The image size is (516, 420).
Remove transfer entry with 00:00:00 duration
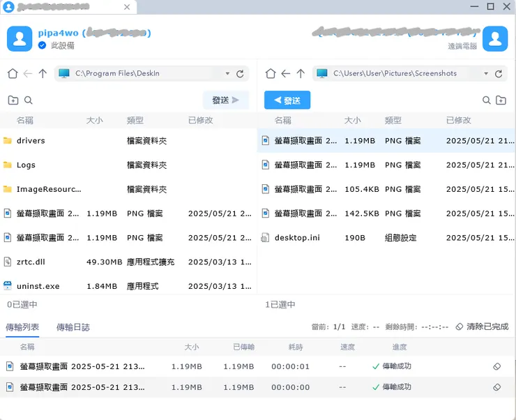point(497,387)
